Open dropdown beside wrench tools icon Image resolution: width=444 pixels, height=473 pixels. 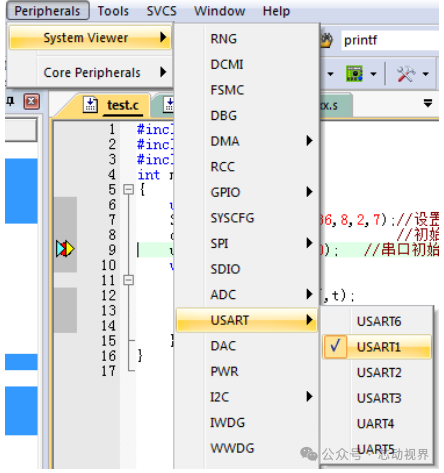[426, 74]
